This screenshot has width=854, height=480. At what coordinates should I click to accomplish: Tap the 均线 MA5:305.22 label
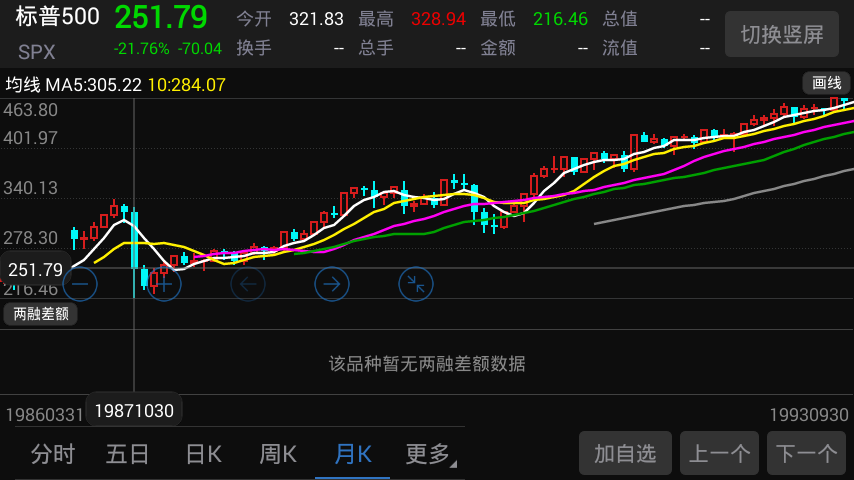tap(74, 85)
